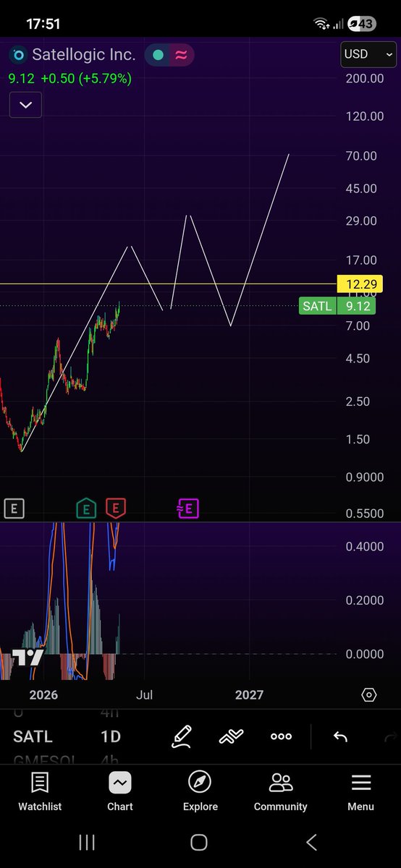401x868 pixels.
Task: Click the 70.00 price axis label
Action: point(362,156)
